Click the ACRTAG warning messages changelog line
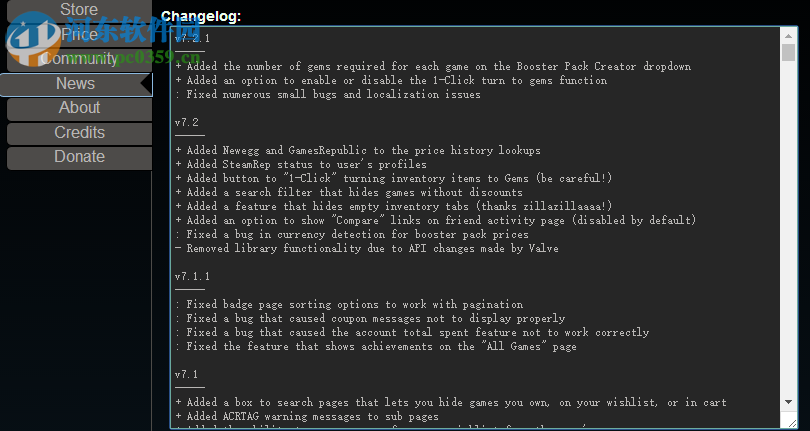The width and height of the screenshot is (810, 431). [x=306, y=416]
